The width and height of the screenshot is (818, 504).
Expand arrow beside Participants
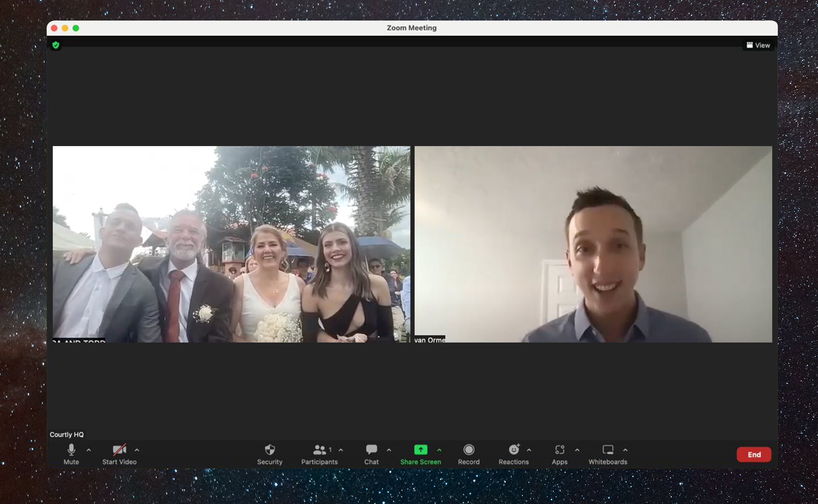point(341,450)
